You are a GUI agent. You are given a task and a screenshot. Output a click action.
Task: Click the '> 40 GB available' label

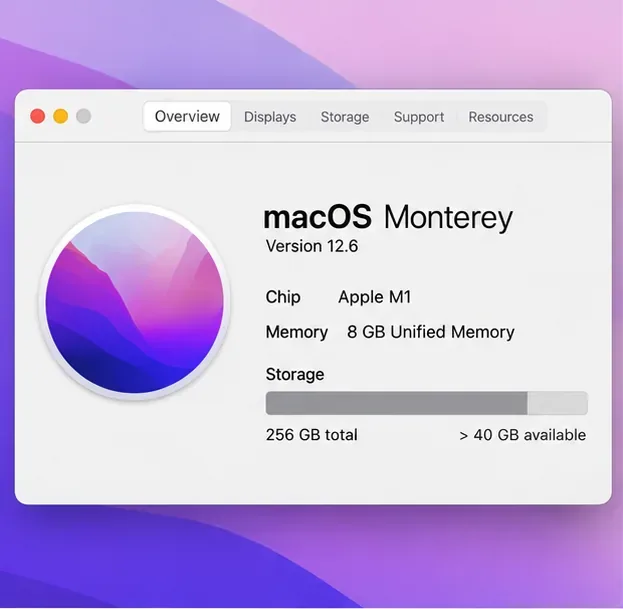tap(522, 435)
